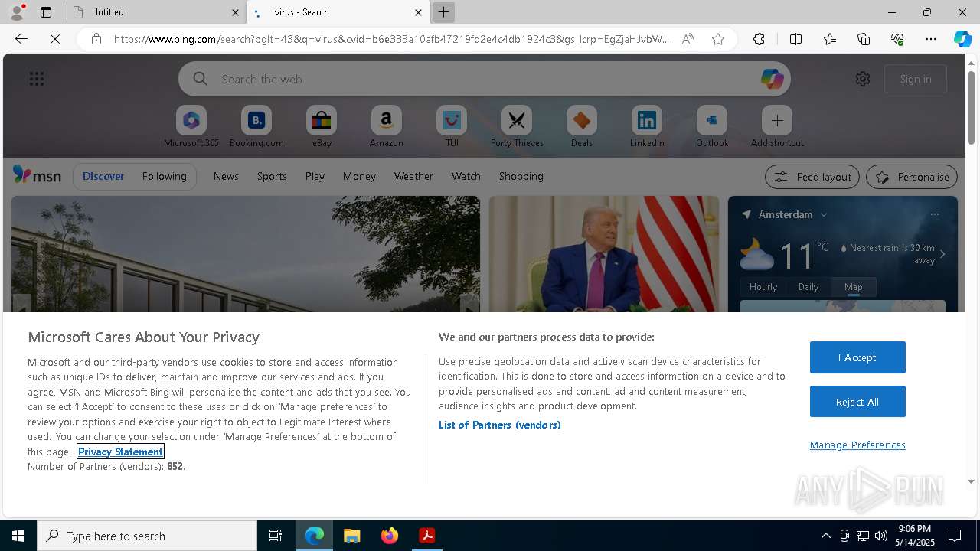
Task: Close the virus - Search tab
Action: tap(418, 12)
